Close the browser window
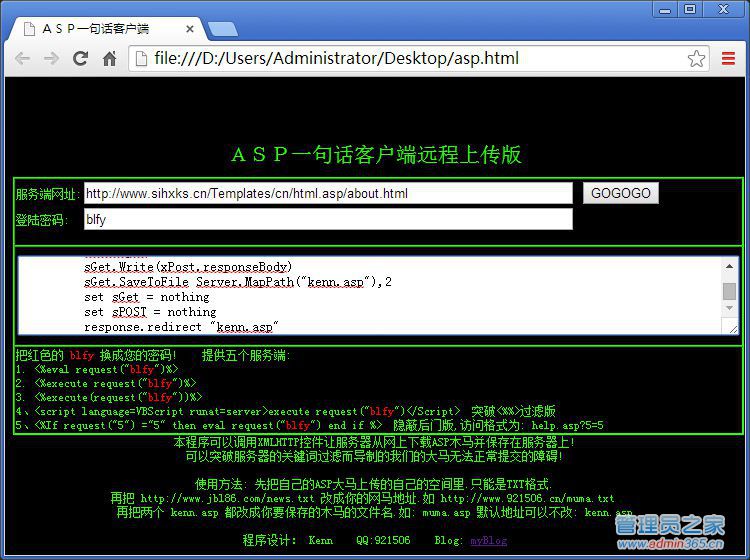This screenshot has width=750, height=560. [x=724, y=9]
